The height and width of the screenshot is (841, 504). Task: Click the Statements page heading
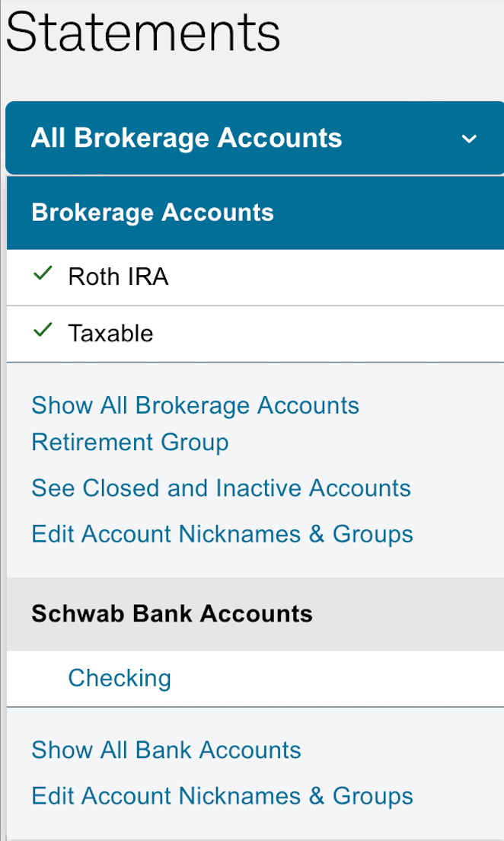(143, 33)
